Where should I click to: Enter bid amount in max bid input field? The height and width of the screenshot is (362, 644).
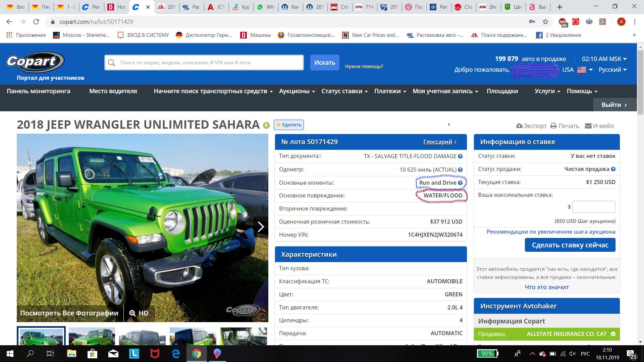click(594, 207)
